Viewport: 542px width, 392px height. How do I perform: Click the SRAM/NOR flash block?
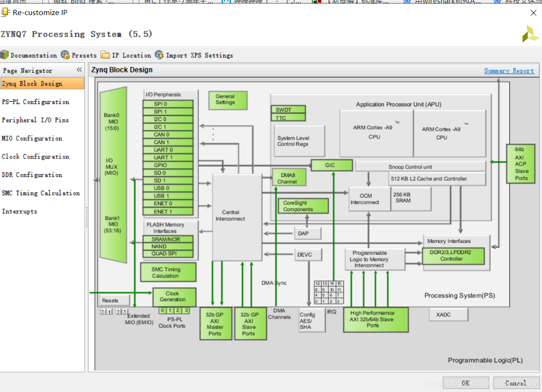tap(168, 239)
